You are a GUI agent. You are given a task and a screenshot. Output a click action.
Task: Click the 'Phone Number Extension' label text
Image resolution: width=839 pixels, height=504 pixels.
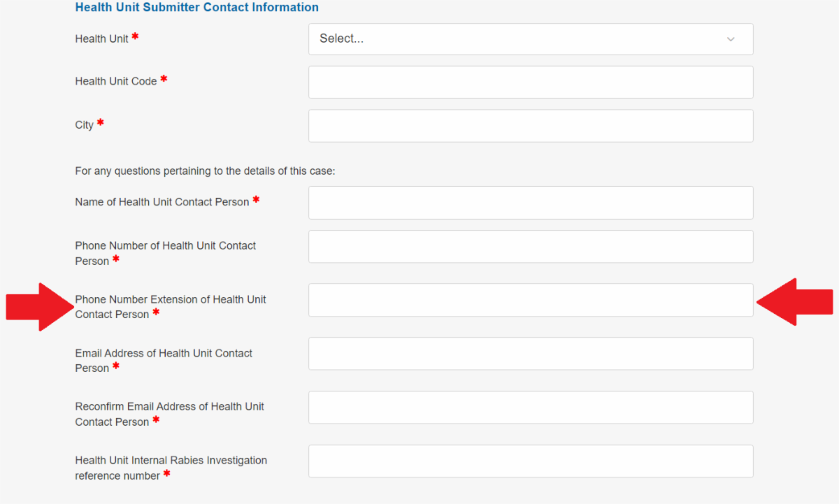point(171,299)
